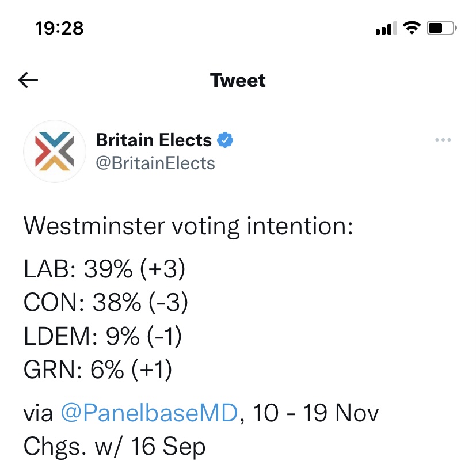This screenshot has height=472, width=476.
Task: Open the @BritainElects handle
Action: coord(155,163)
